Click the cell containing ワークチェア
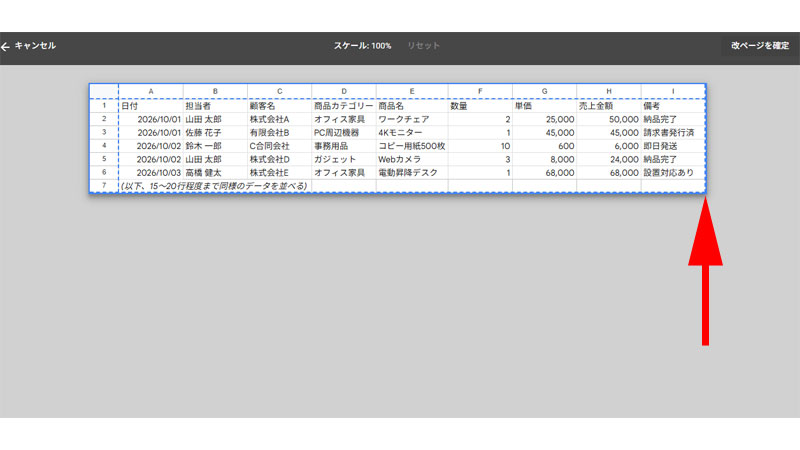Image resolution: width=800 pixels, height=450 pixels. click(412, 119)
